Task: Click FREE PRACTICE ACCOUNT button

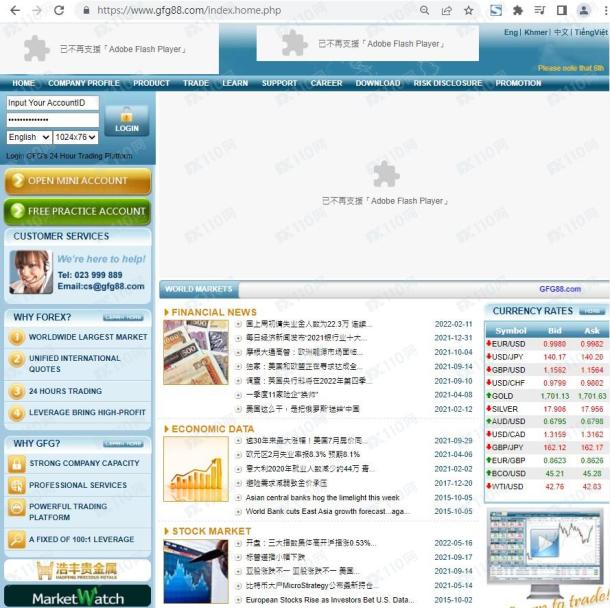Action: [x=77, y=211]
